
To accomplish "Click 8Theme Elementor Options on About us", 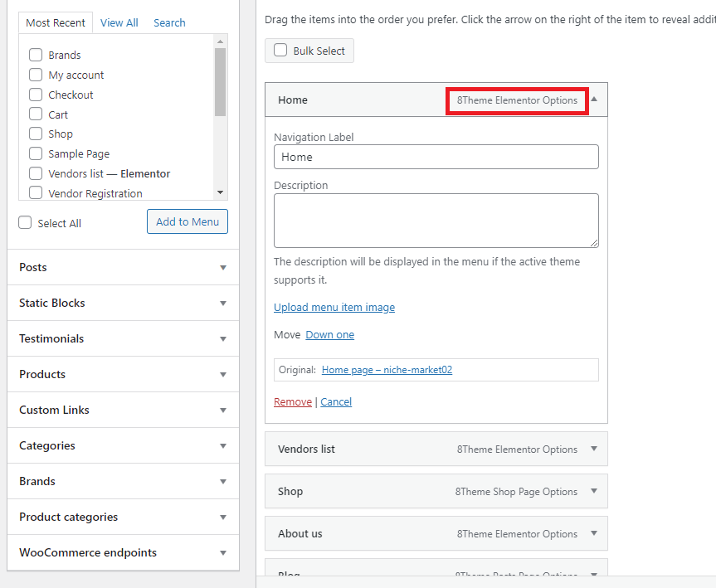I will [x=517, y=534].
